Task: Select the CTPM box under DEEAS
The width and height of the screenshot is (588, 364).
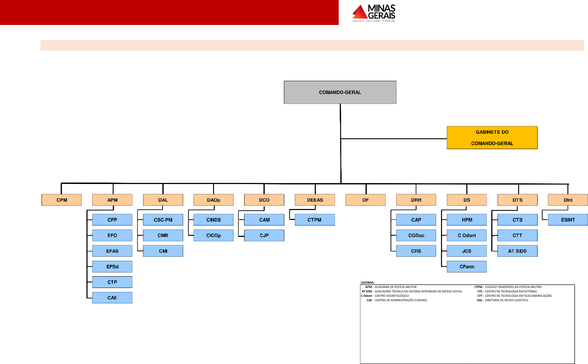Action: [x=315, y=220]
